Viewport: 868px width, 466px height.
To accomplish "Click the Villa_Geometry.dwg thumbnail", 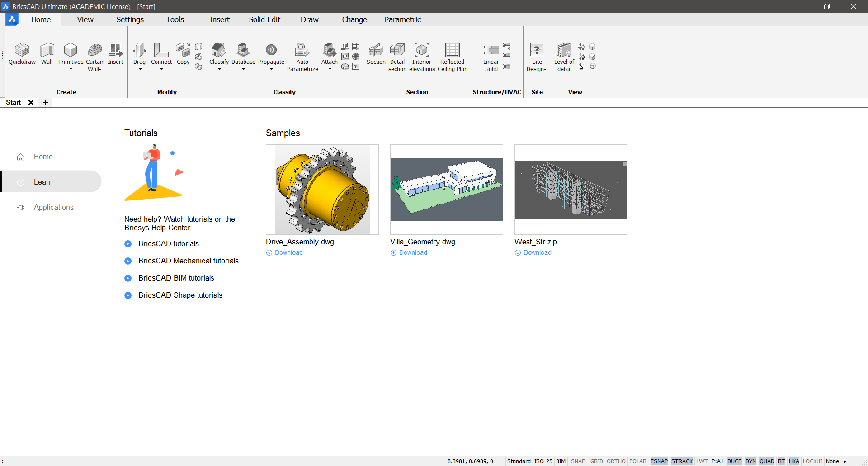I will (447, 190).
